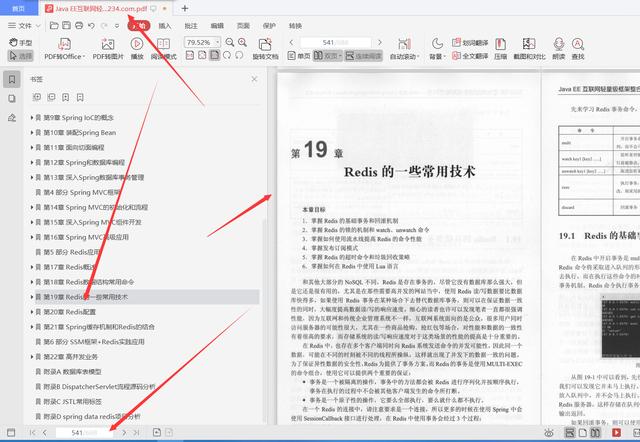This screenshot has height=442, width=640.
Task: Close the 书签 bookmark panel
Action: tap(254, 79)
